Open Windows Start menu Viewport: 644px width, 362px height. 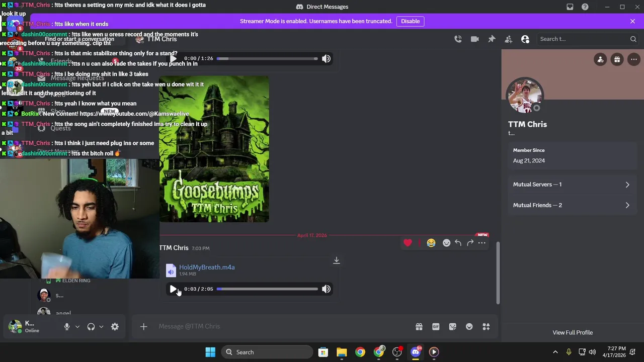pyautogui.click(x=210, y=352)
